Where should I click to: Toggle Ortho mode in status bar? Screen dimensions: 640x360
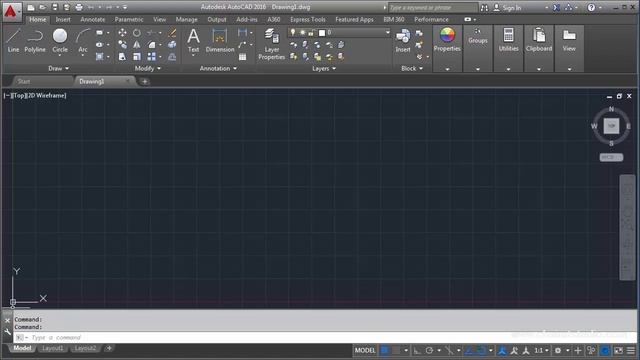[x=417, y=350]
